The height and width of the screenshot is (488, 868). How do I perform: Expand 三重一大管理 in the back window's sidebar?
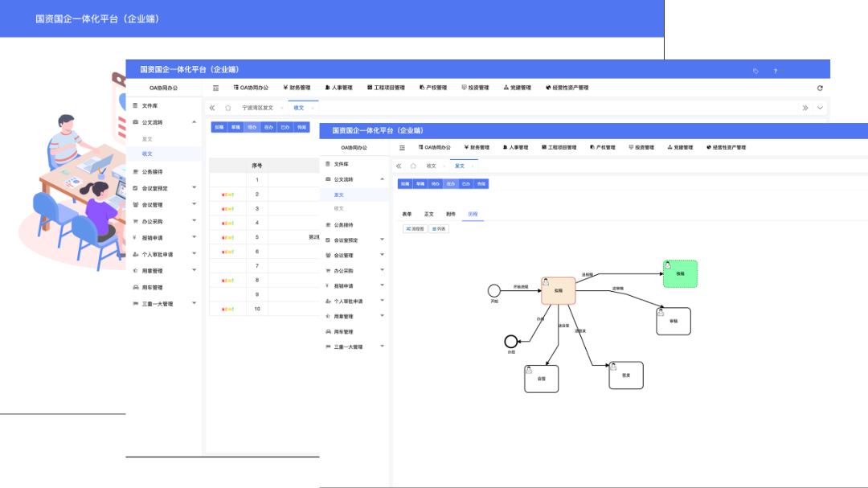[194, 304]
